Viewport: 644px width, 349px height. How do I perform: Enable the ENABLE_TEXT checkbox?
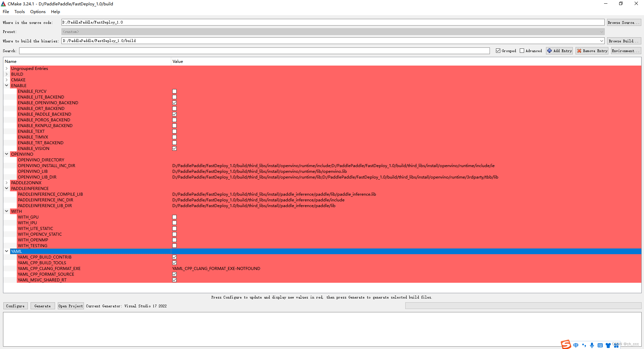174,131
